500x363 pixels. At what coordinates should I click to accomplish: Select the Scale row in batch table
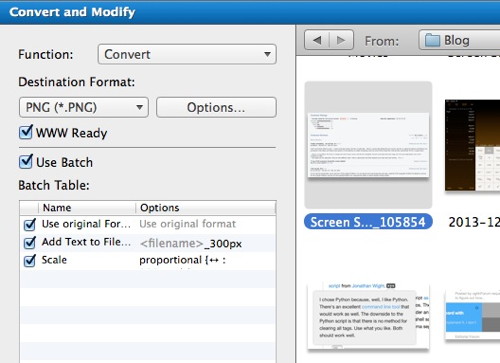148,260
